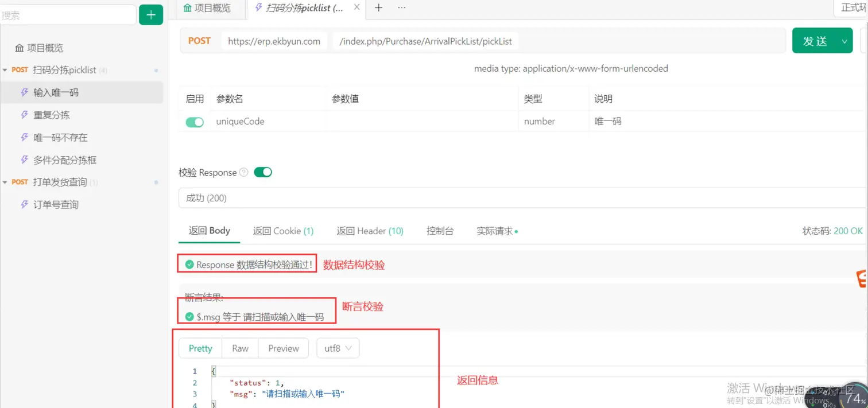Screen dimensions: 868x408
Task: Click the green check icon of Response 数据结构校验通过
Action: pos(189,265)
